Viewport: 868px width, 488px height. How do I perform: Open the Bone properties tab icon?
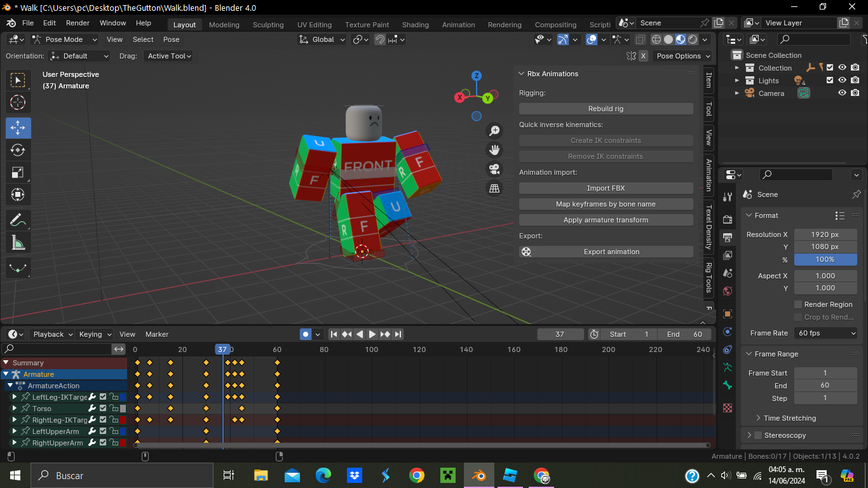(728, 385)
